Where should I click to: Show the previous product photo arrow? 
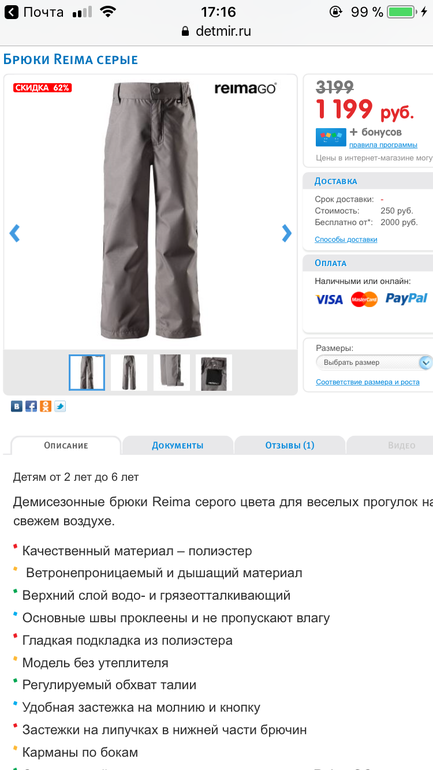(15, 233)
